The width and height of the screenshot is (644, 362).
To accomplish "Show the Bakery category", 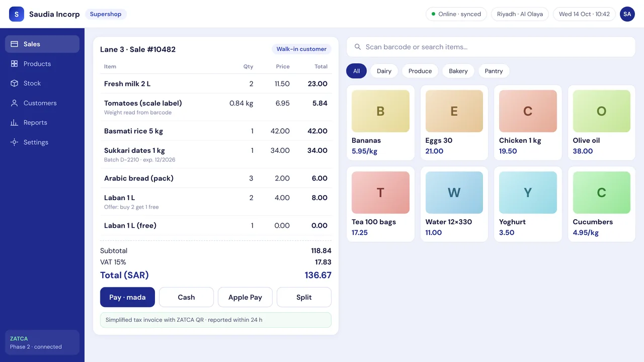I will pyautogui.click(x=458, y=71).
